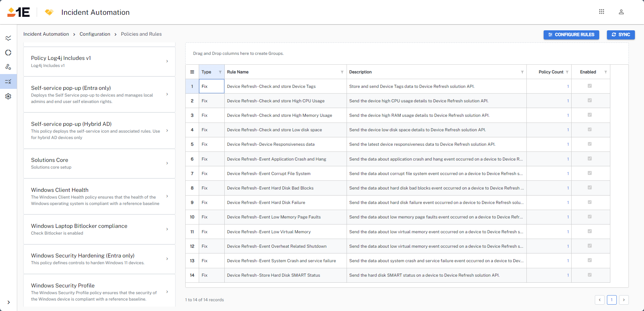Image resolution: width=644 pixels, height=311 pixels.
Task: Click the circular progress icon in sidebar
Action: point(8,53)
